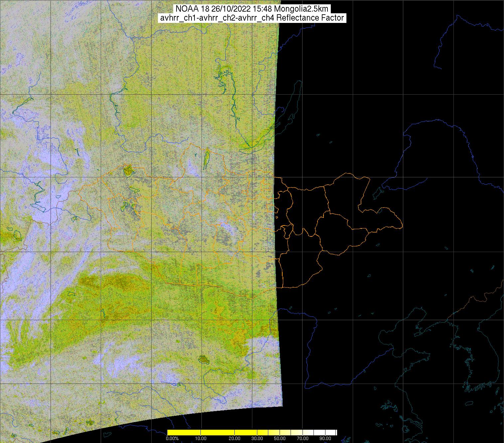Click the NOAA 18 date title label

pyautogui.click(x=252, y=9)
